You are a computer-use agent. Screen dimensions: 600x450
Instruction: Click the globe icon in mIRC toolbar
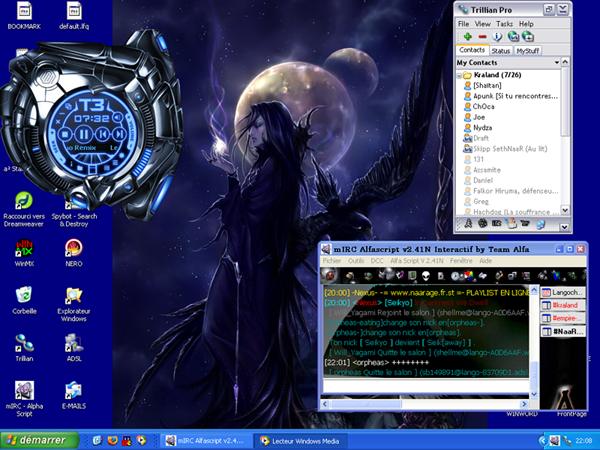pyautogui.click(x=557, y=275)
